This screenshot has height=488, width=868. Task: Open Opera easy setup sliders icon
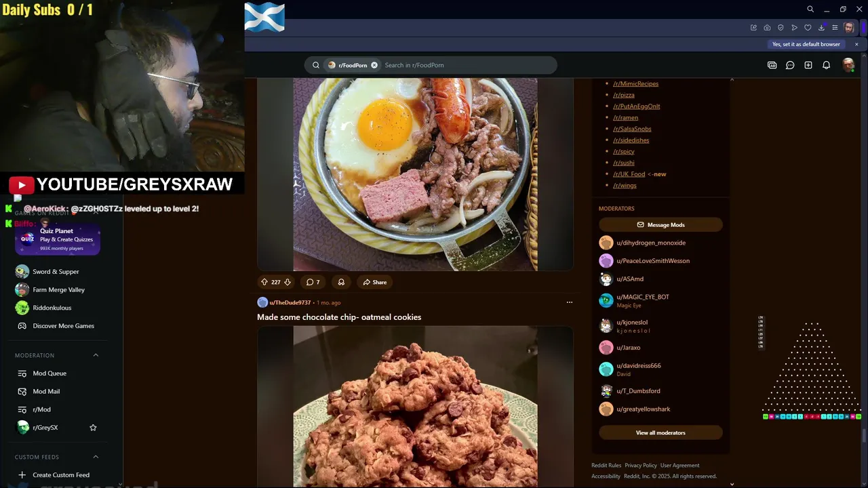[835, 28]
